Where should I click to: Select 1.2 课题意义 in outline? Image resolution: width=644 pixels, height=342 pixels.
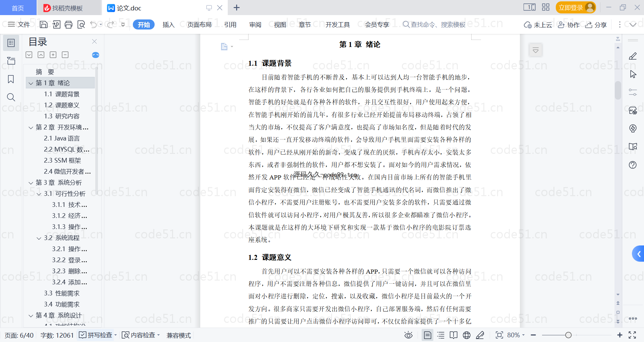click(x=62, y=105)
